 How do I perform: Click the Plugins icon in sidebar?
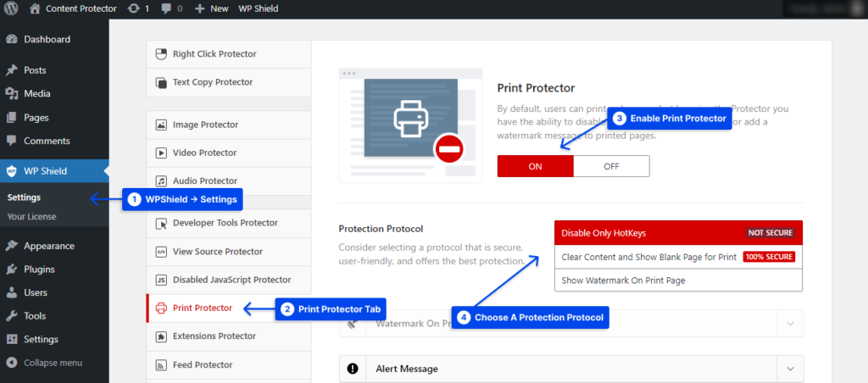pyautogui.click(x=11, y=269)
